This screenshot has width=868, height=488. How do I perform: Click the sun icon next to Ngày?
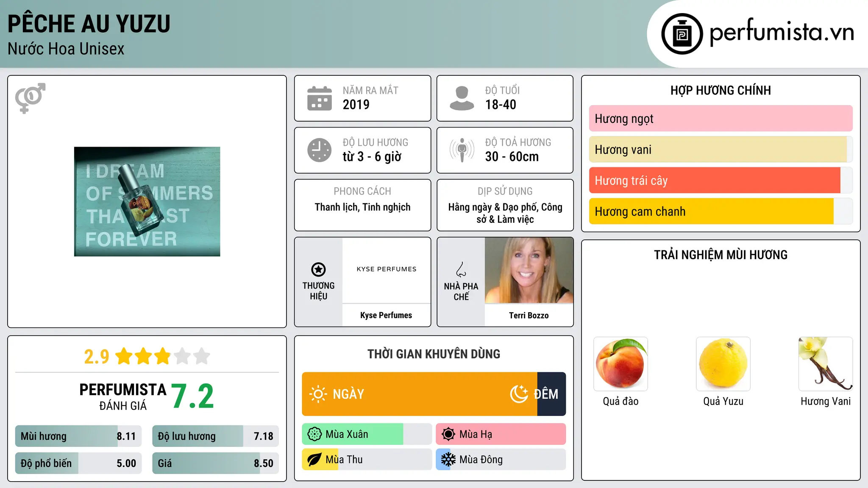pyautogui.click(x=318, y=394)
